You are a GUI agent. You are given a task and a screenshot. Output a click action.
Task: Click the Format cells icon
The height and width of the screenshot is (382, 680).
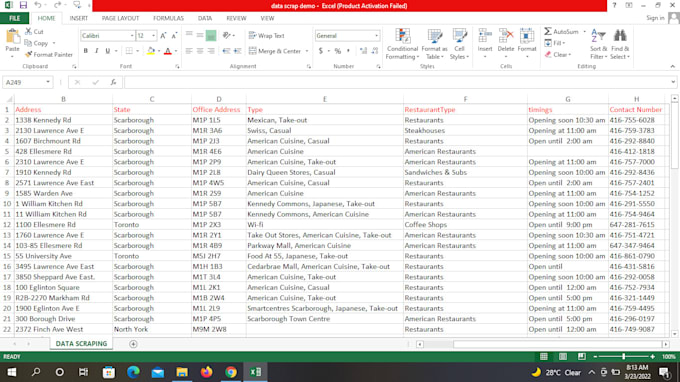coord(527,36)
